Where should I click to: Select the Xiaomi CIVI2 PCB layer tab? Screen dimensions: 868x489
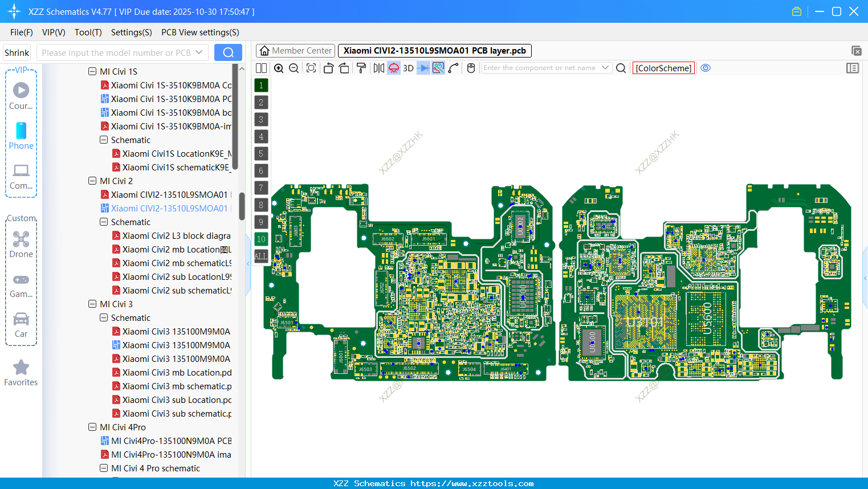coord(435,50)
